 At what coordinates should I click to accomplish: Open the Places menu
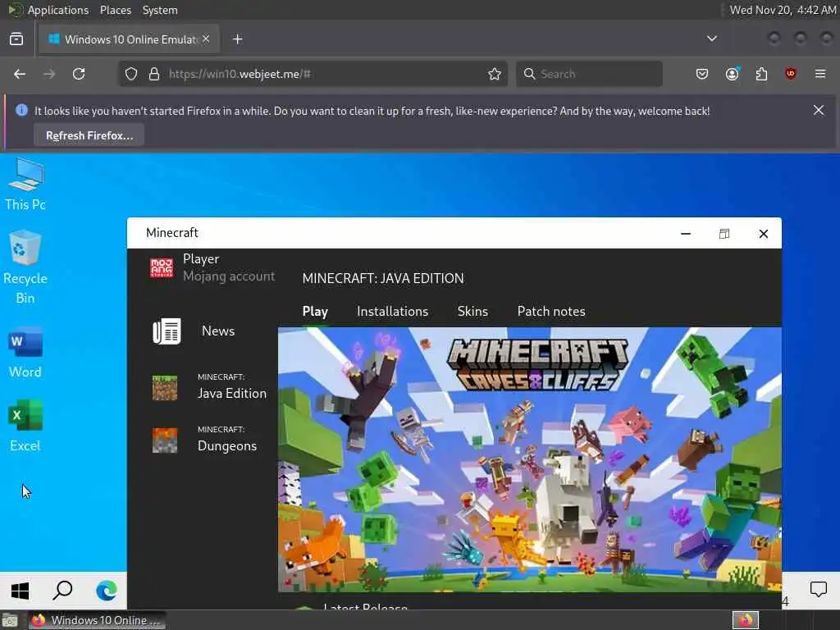115,10
